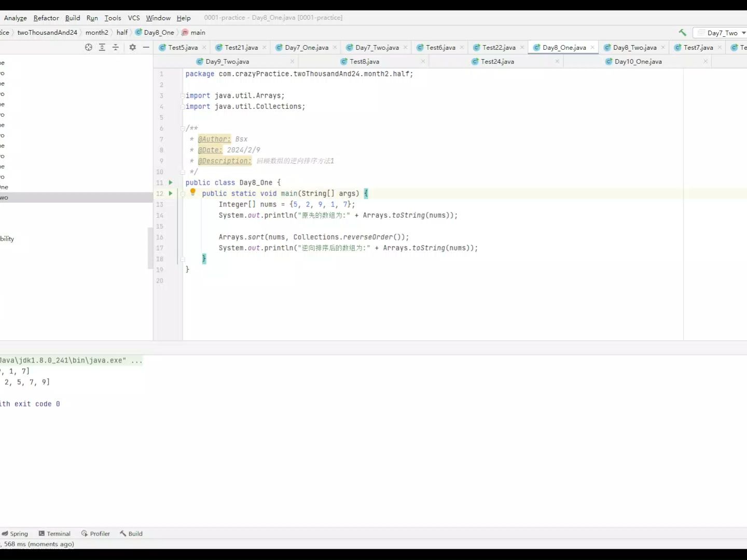The height and width of the screenshot is (560, 747).
Task: Open the Build tool window
Action: pyautogui.click(x=131, y=534)
